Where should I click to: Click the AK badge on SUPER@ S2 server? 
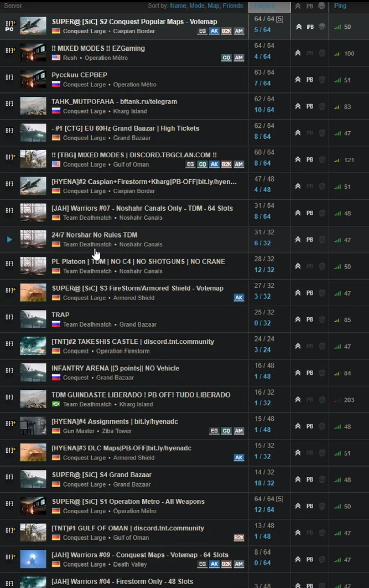click(x=214, y=31)
